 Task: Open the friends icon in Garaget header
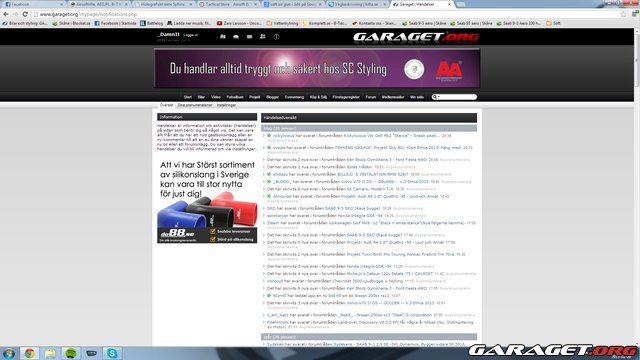coord(263,37)
